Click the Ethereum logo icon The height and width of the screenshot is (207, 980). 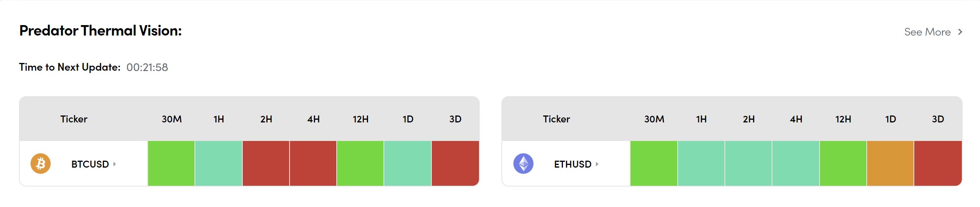point(523,164)
